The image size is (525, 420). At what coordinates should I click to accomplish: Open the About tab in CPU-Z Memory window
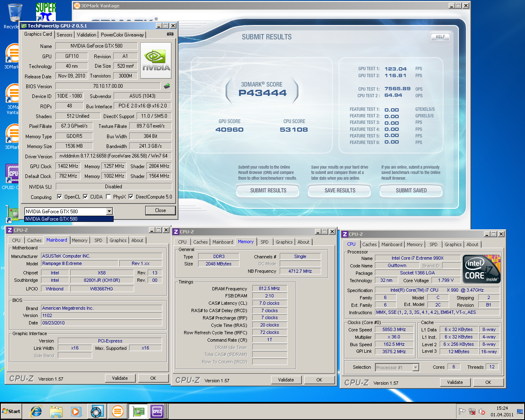[304, 242]
